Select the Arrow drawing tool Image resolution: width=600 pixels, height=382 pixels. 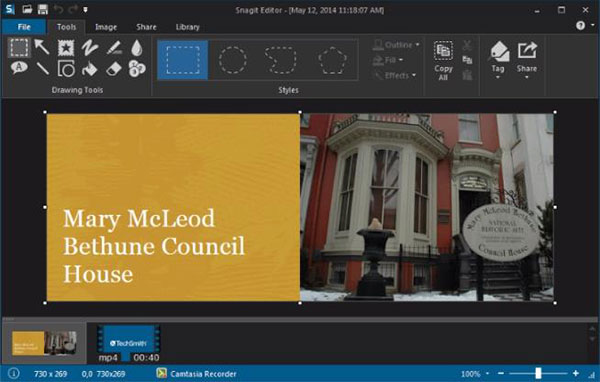coord(42,47)
